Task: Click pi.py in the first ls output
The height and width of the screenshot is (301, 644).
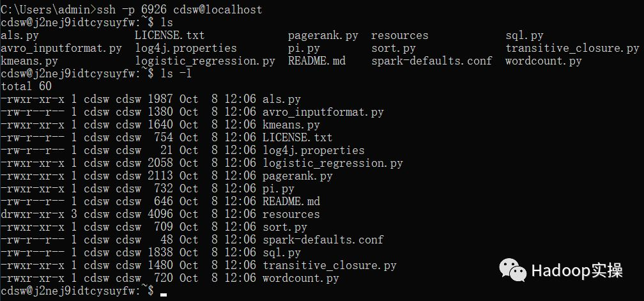Action: (303, 48)
